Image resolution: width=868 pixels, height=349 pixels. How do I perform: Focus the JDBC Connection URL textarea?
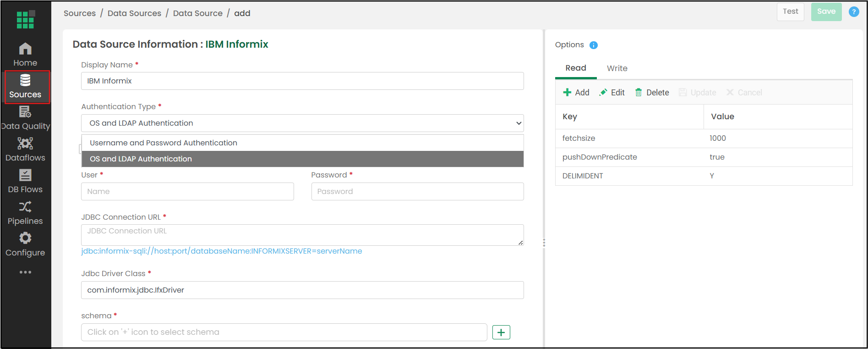tap(302, 235)
